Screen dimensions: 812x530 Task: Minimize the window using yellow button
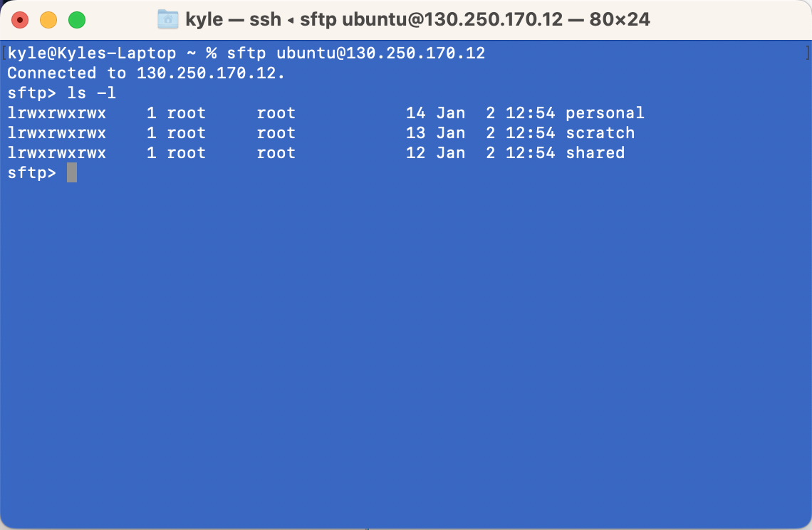click(x=48, y=20)
